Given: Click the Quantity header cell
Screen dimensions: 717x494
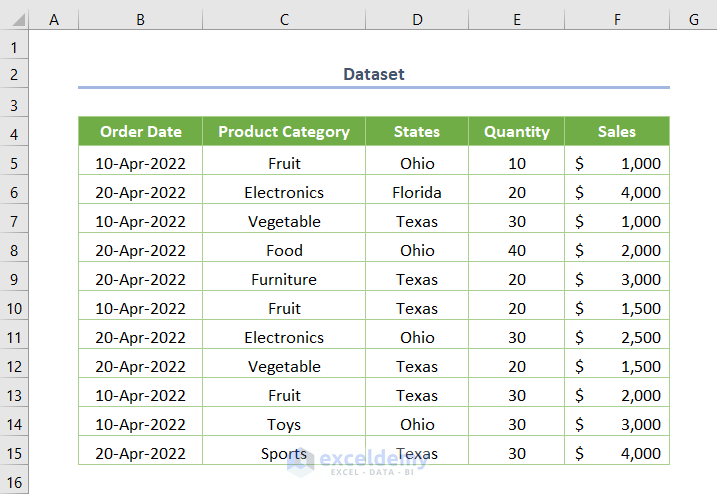Looking at the screenshot, I should (x=516, y=132).
